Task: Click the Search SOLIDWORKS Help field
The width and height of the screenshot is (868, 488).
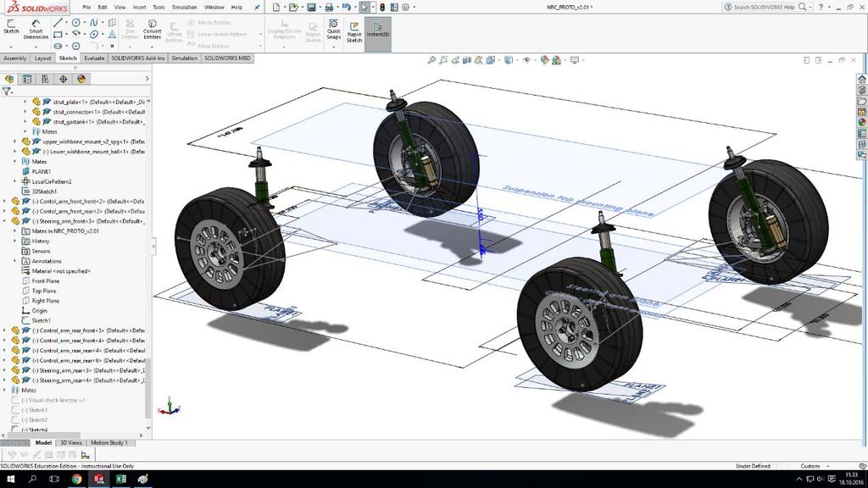Action: 764,7
